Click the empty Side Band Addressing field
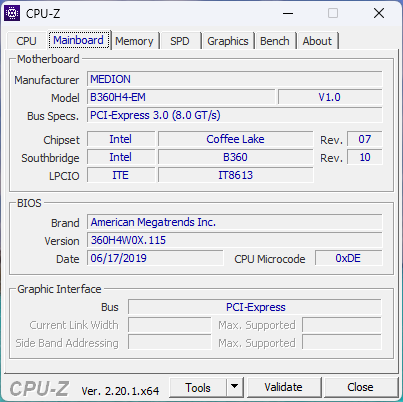This screenshot has height=402, width=403. 170,343
